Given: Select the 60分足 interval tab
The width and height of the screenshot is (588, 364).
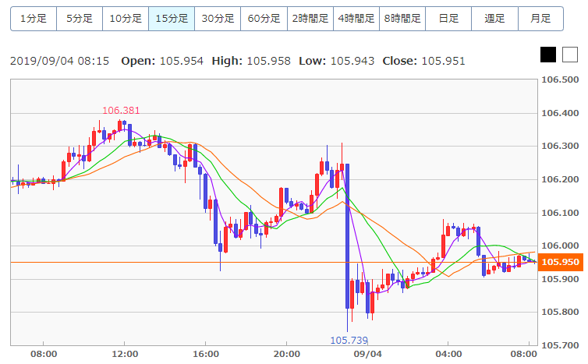Looking at the screenshot, I should [x=264, y=18].
